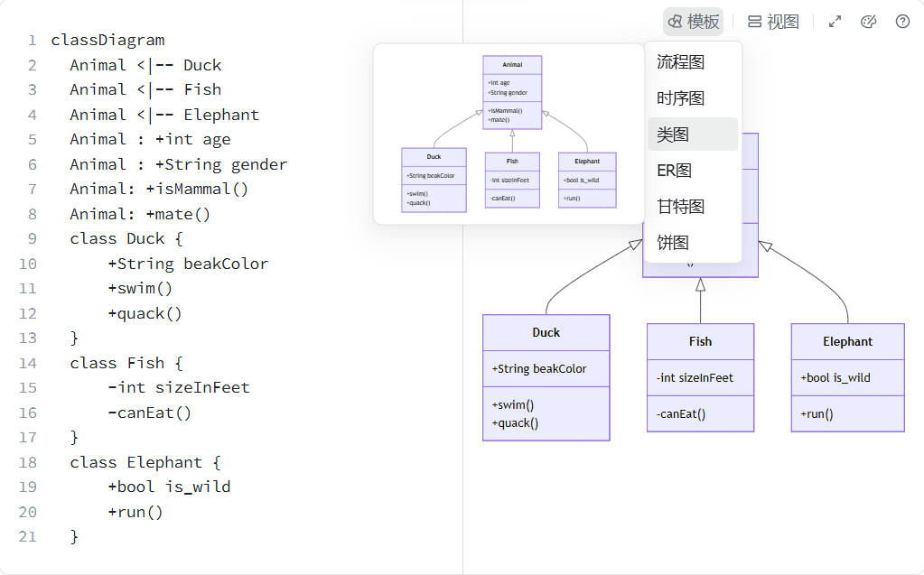This screenshot has height=575, width=924.
Task: Open the 模板 templates dropdown
Action: coord(694,22)
